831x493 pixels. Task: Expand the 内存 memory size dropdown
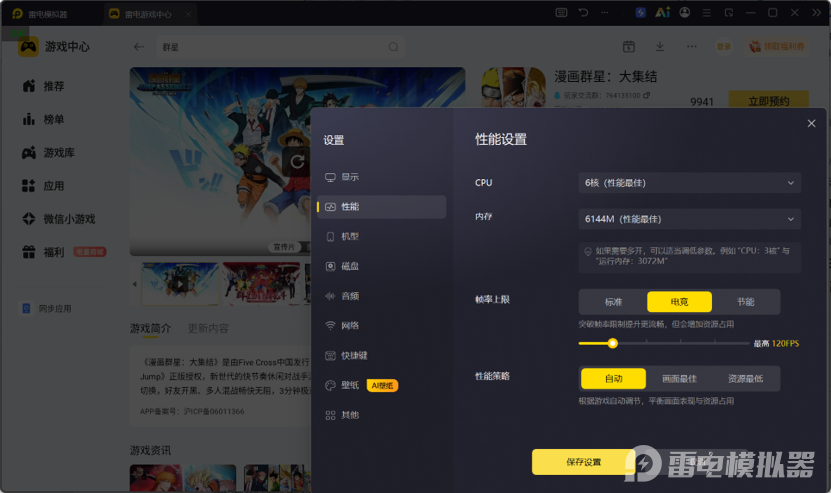click(689, 219)
